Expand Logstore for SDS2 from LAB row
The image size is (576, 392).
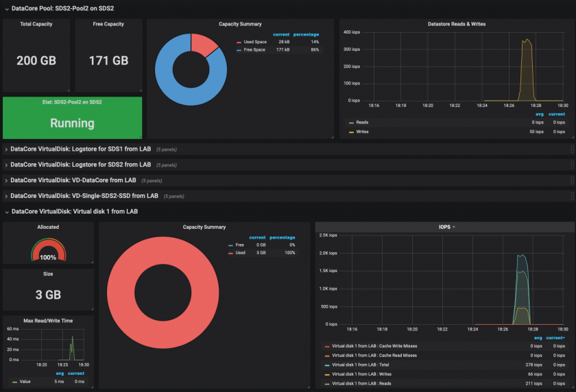point(80,164)
